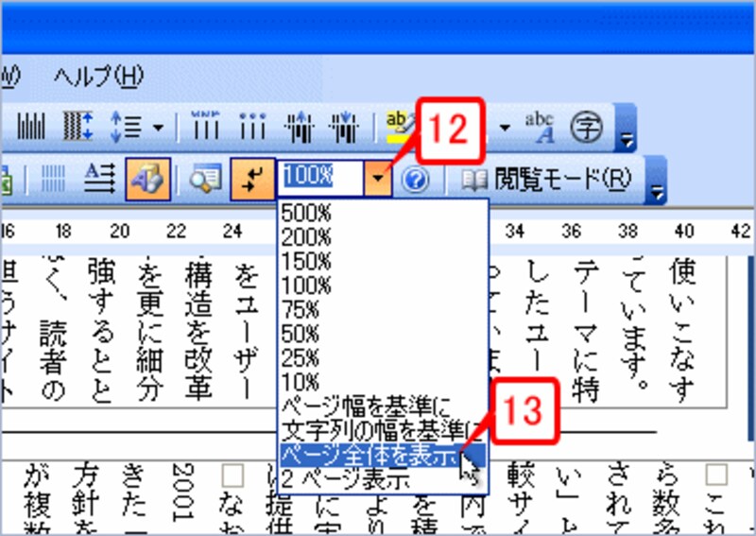Click the grayed columns icon
Image resolution: width=756 pixels, height=536 pixels.
click(53, 179)
